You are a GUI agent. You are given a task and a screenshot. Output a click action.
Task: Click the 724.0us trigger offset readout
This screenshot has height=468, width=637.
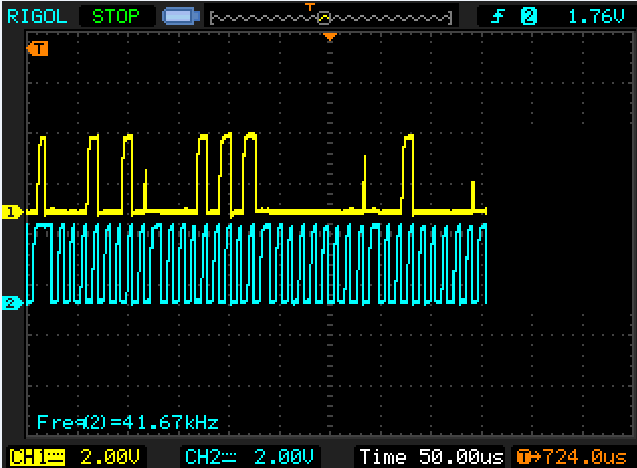point(572,457)
